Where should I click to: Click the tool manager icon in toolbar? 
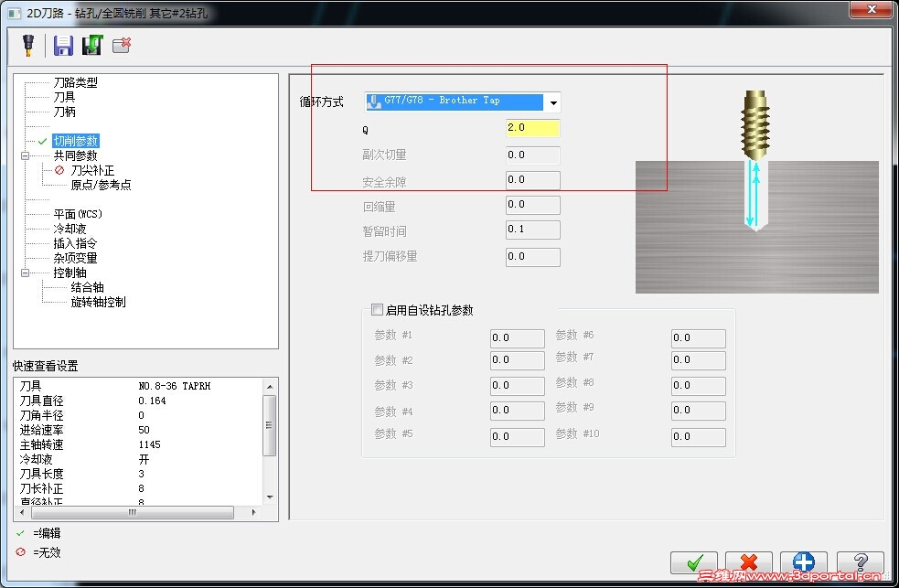tap(27, 46)
